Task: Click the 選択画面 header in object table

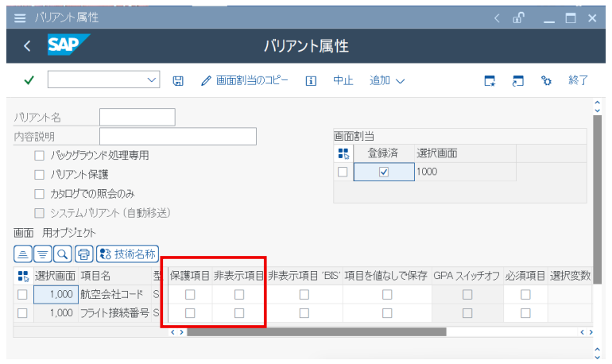Action: click(55, 276)
